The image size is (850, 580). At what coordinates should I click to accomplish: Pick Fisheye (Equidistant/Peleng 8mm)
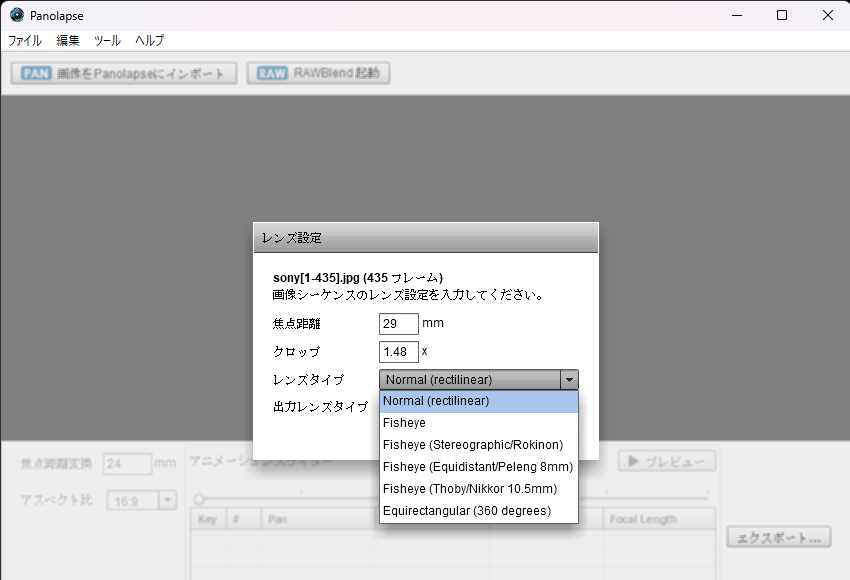click(x=478, y=467)
